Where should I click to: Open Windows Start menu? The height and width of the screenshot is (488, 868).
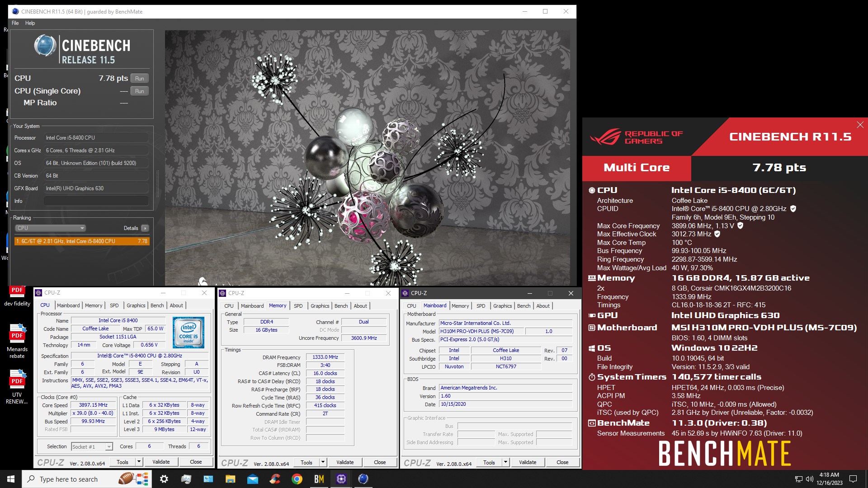pyautogui.click(x=11, y=479)
